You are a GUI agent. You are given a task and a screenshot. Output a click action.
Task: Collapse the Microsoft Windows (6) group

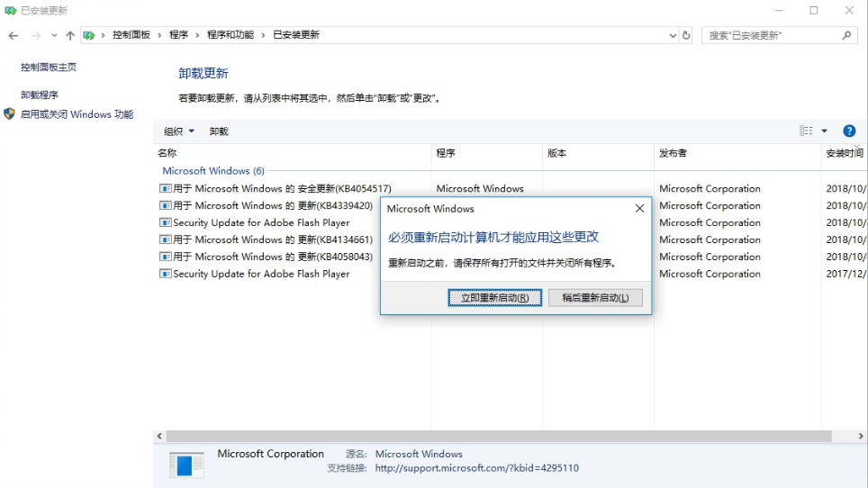[x=213, y=171]
